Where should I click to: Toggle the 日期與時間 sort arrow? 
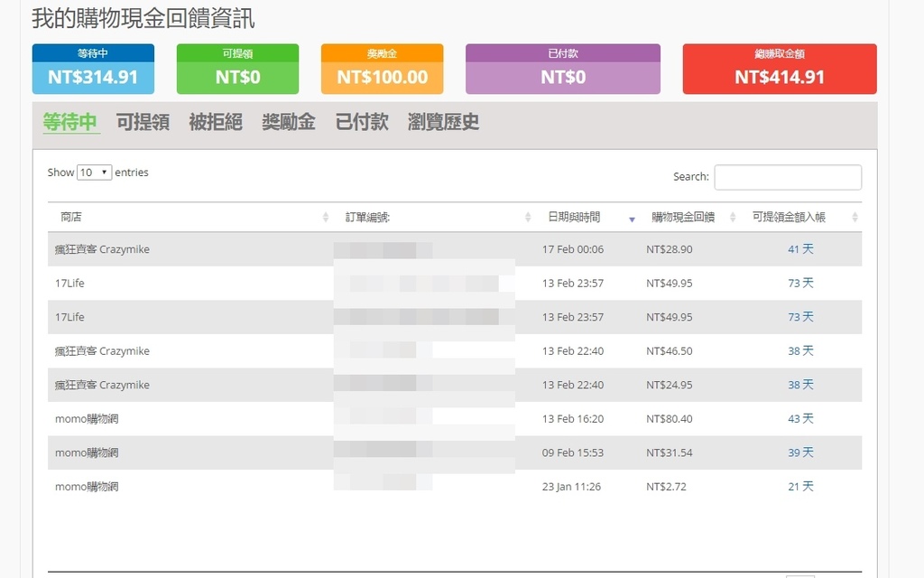(632, 219)
